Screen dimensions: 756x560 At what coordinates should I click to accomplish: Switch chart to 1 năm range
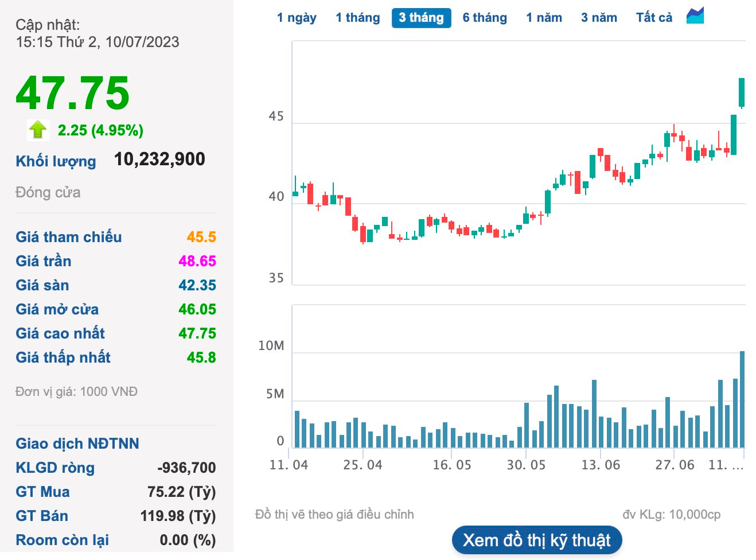[544, 18]
